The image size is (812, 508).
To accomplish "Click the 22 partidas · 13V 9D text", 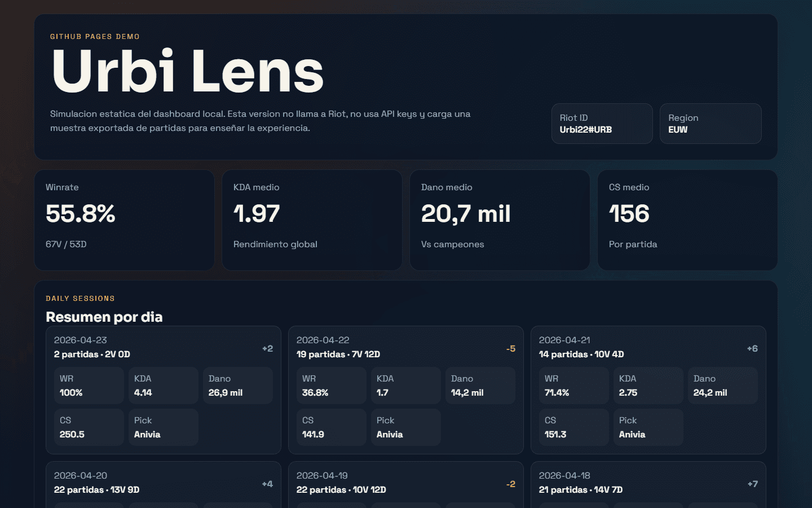I will [x=96, y=490].
